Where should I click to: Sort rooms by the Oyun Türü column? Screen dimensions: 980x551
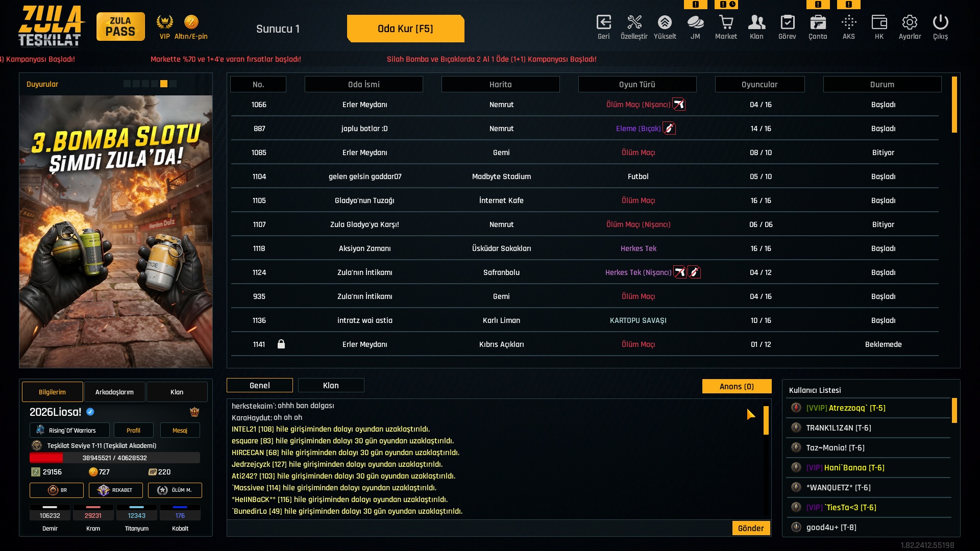pyautogui.click(x=638, y=84)
